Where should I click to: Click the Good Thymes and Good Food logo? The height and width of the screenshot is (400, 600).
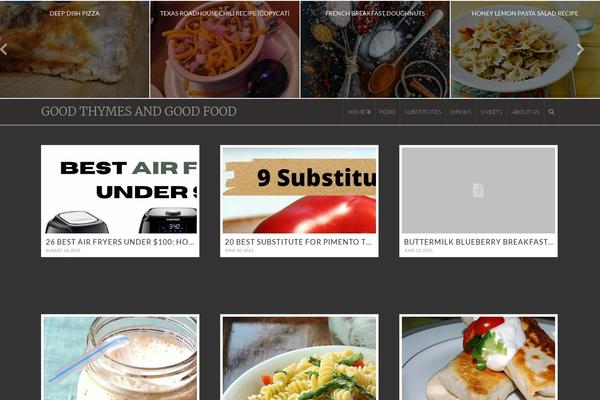tap(139, 111)
